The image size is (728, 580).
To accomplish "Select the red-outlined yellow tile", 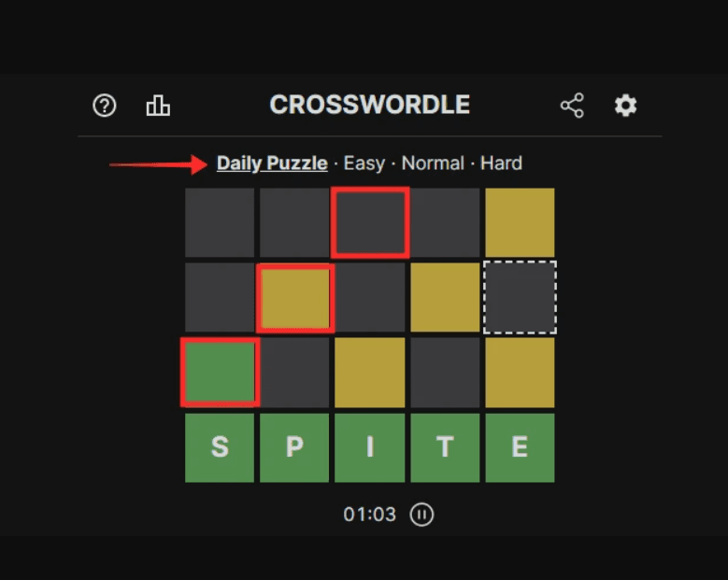I will tap(295, 297).
